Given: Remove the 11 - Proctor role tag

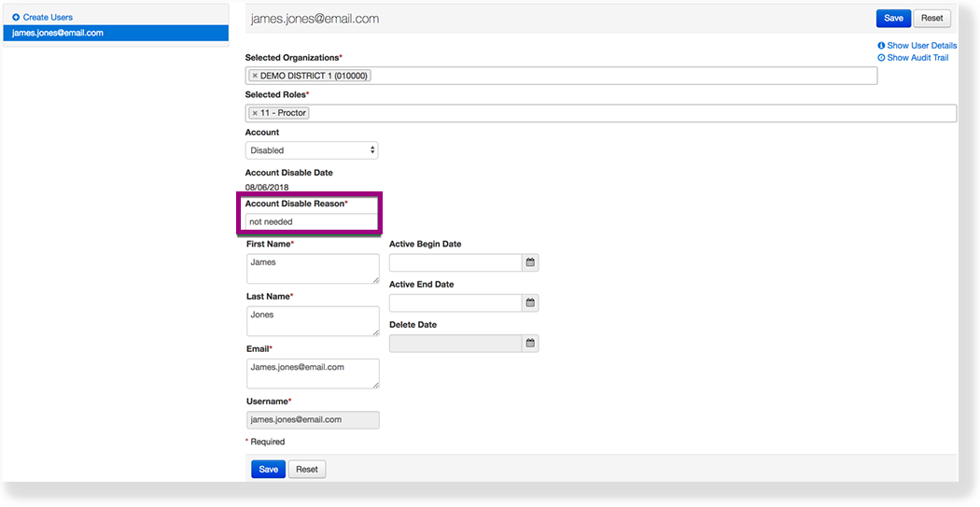Looking at the screenshot, I should (x=255, y=113).
